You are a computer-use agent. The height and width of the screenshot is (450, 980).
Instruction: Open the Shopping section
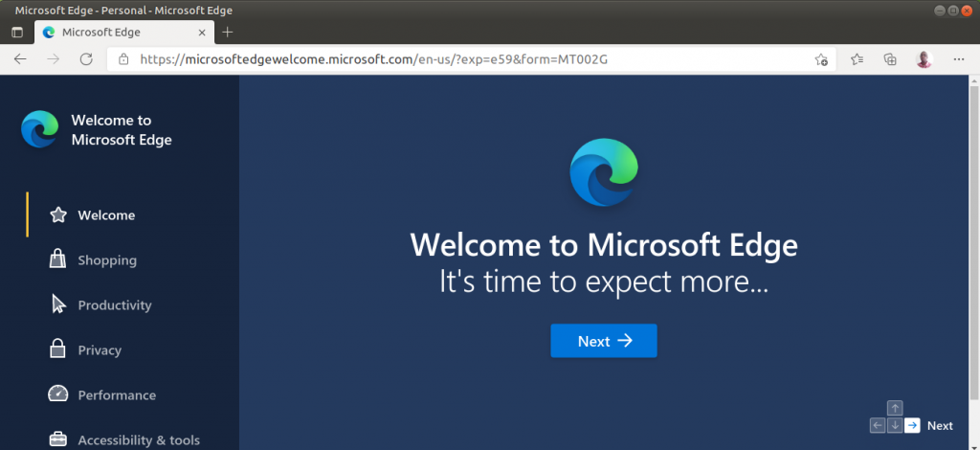click(107, 260)
